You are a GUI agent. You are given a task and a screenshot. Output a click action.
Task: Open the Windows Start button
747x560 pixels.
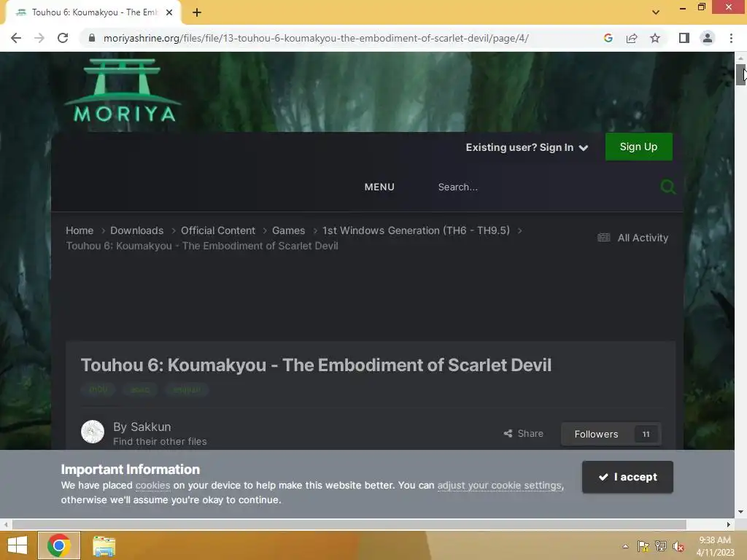click(18, 545)
